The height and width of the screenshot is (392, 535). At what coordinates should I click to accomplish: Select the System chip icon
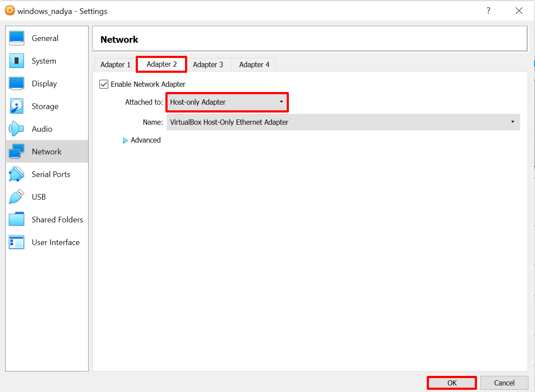[17, 61]
